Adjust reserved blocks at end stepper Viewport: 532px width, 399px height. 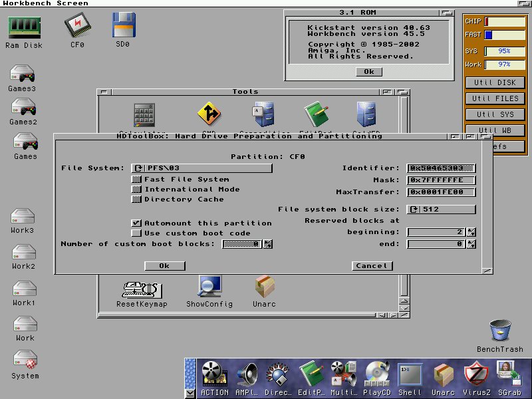tap(471, 244)
